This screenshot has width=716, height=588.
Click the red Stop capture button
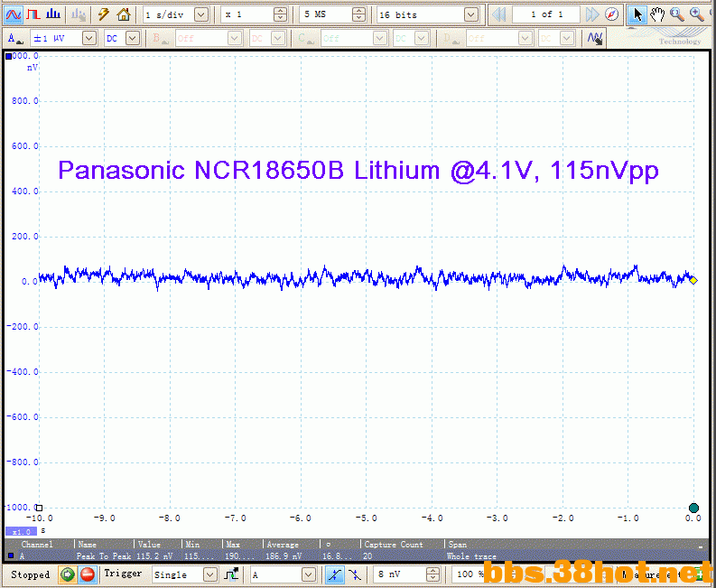pyautogui.click(x=87, y=574)
